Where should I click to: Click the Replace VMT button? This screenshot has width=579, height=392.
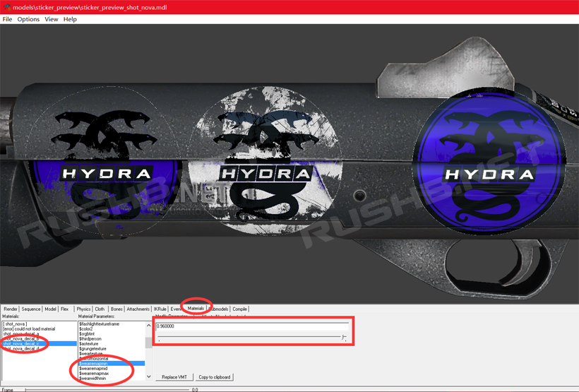point(174,377)
